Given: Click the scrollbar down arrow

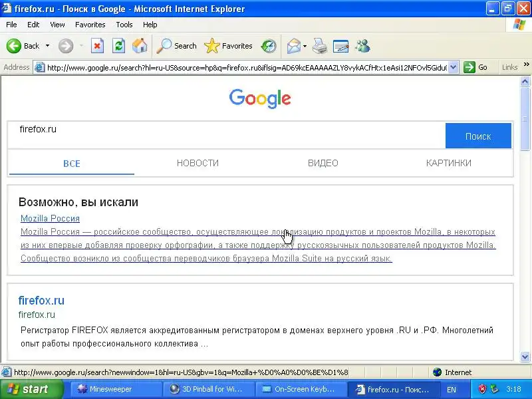Looking at the screenshot, I should (x=525, y=356).
